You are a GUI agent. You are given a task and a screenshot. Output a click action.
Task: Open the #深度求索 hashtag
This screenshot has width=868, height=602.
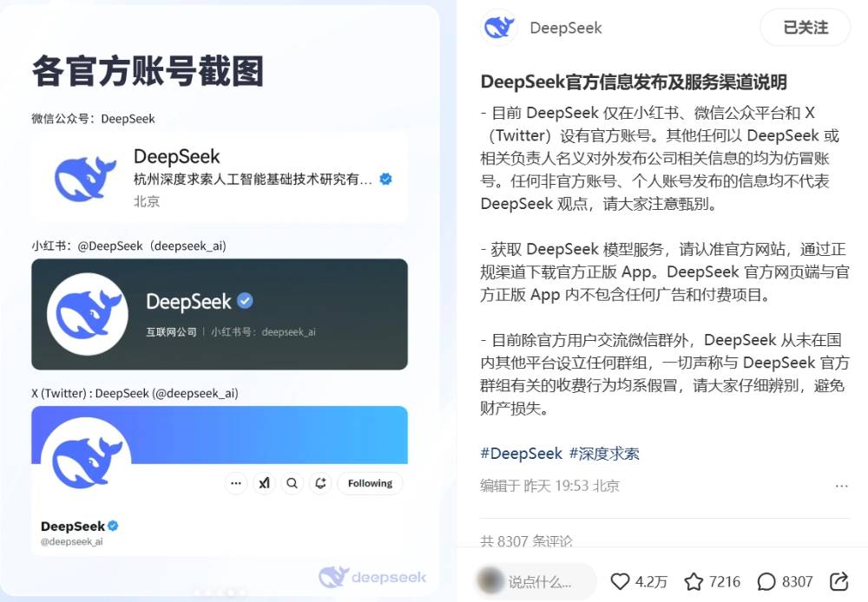click(604, 454)
